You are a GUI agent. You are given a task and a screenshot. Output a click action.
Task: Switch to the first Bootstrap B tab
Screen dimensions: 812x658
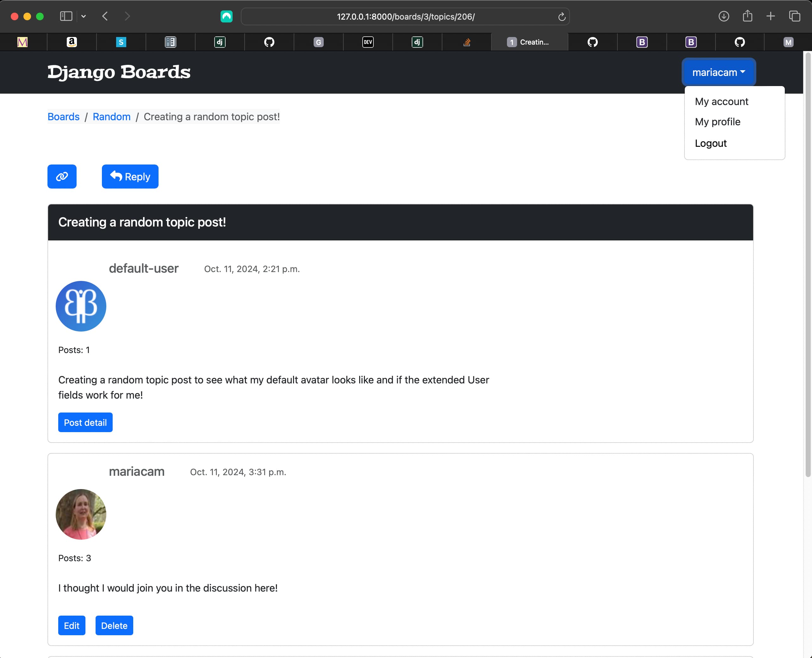click(642, 42)
